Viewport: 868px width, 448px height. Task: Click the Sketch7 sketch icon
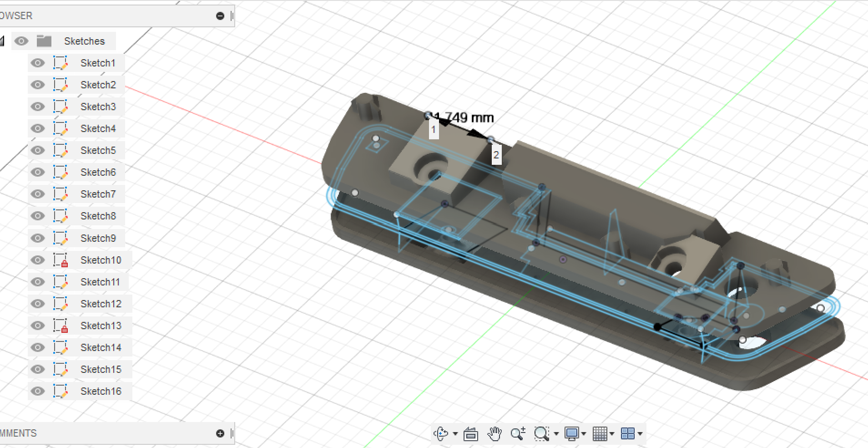click(x=61, y=194)
